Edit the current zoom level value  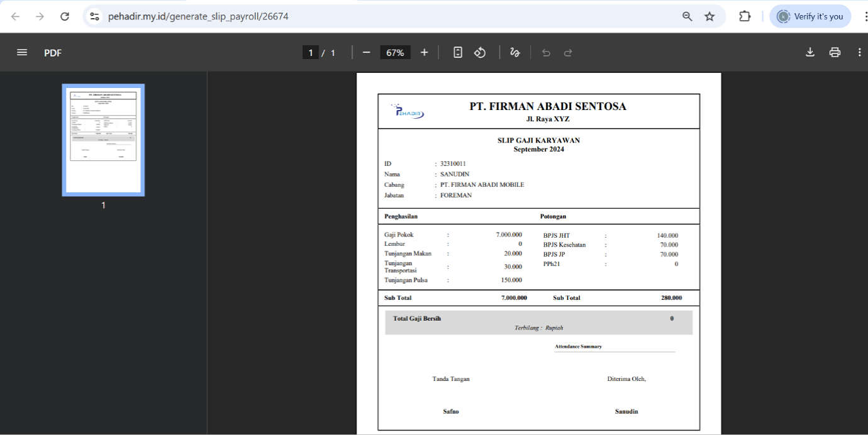[x=395, y=52]
